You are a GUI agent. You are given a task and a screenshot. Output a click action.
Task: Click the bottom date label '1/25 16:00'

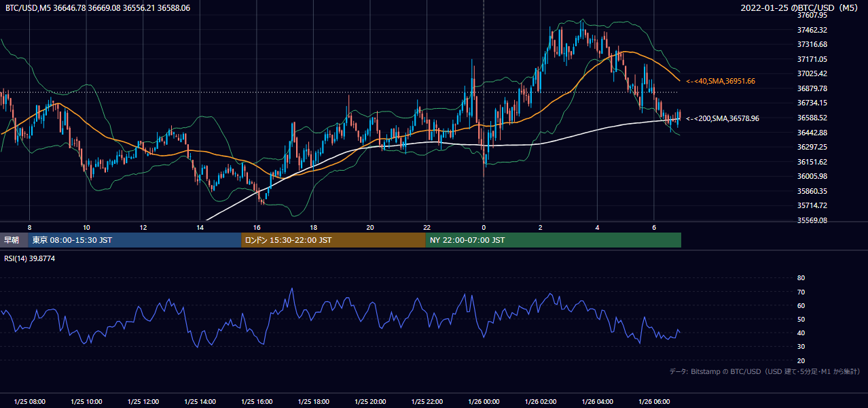click(257, 402)
